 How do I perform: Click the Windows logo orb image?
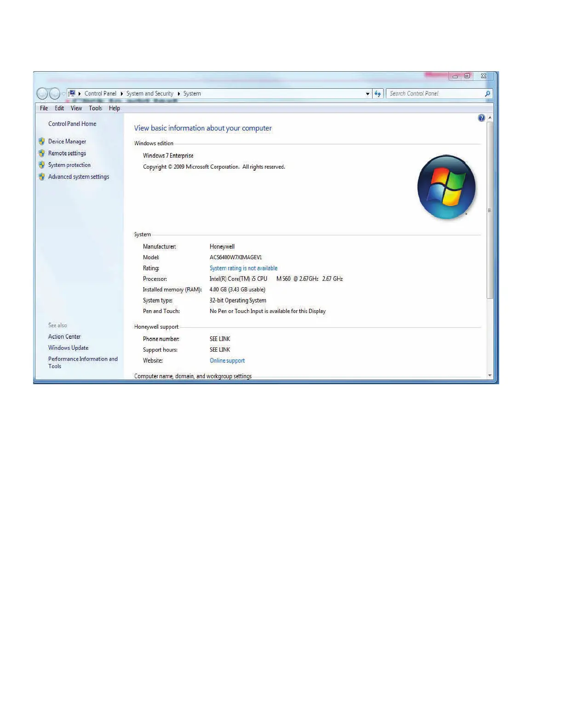446,187
